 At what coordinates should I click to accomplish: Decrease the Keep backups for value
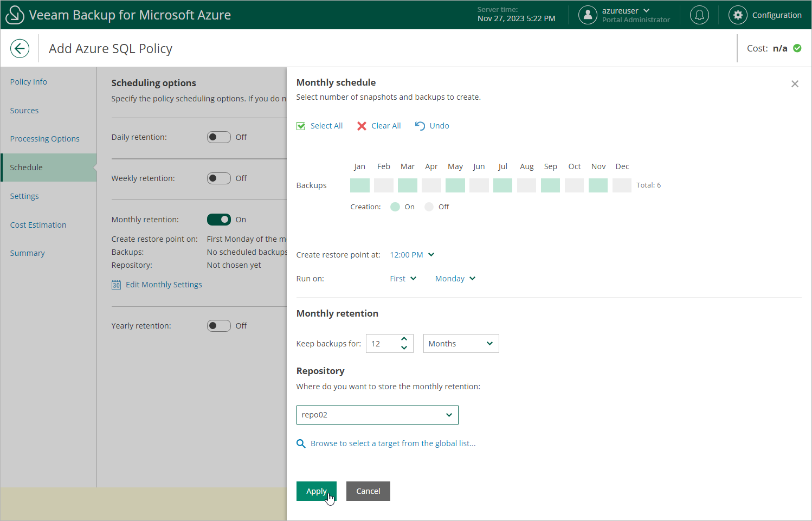(404, 348)
